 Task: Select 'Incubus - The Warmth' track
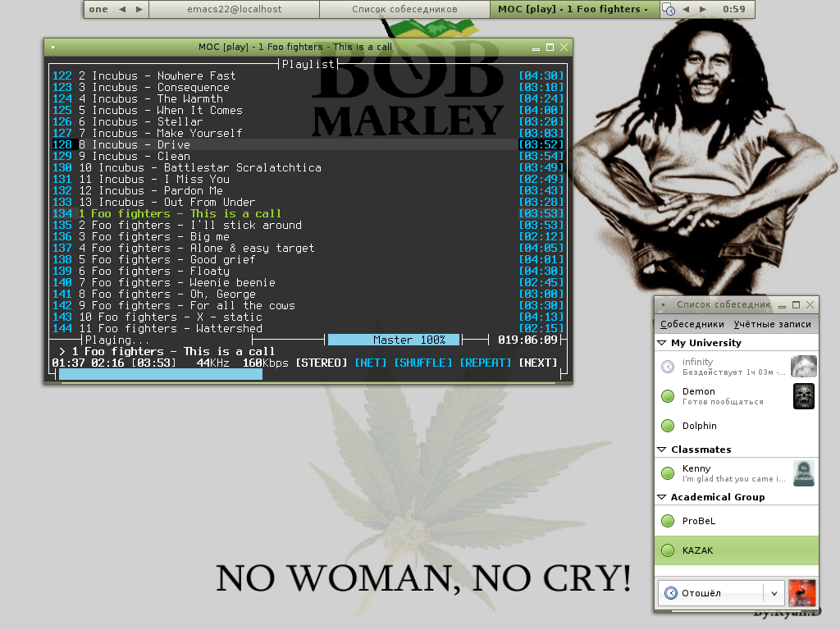coord(308,99)
